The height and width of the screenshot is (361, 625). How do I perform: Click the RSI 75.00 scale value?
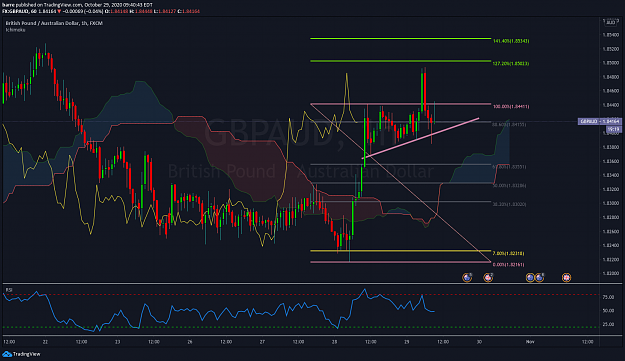[608, 297]
